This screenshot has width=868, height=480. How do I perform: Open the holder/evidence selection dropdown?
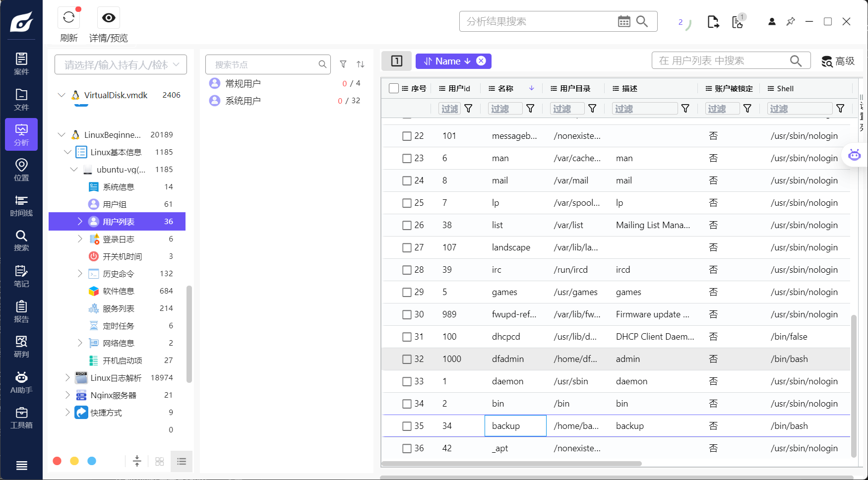(x=121, y=64)
